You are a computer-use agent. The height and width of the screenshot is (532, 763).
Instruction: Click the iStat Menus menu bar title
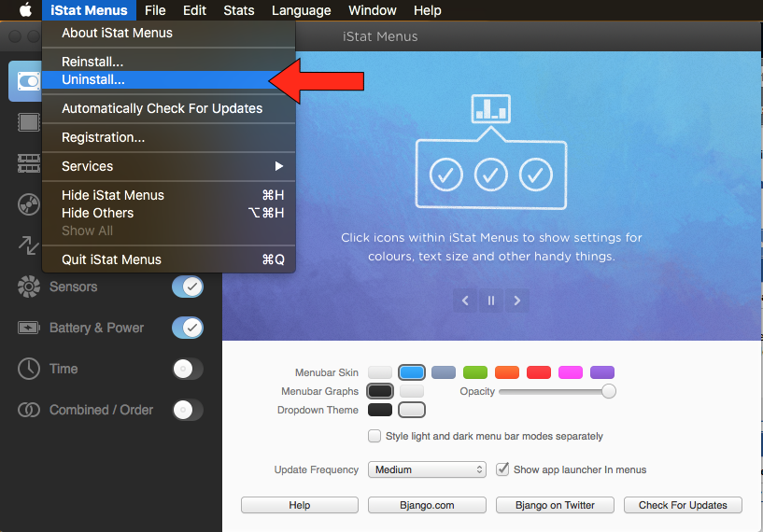click(x=89, y=10)
